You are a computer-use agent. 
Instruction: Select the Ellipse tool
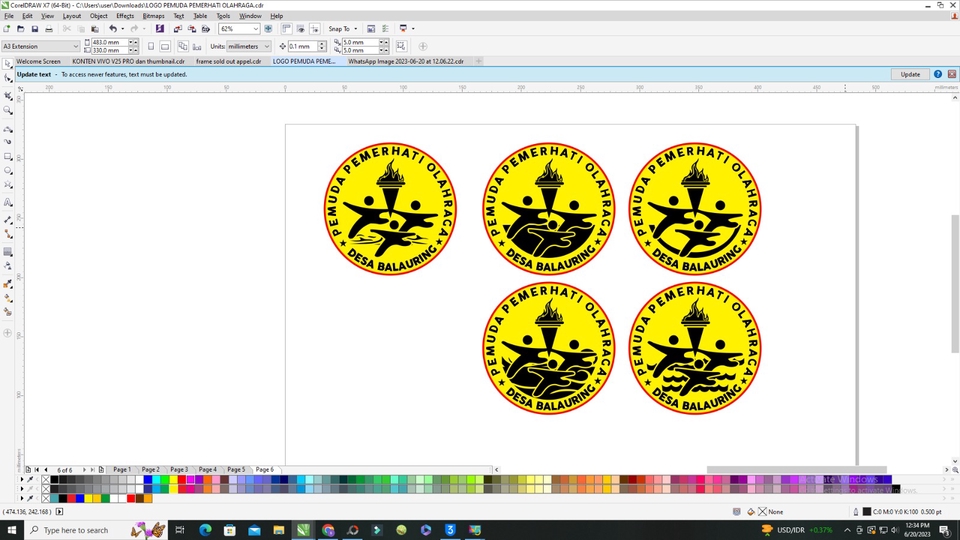[x=8, y=171]
